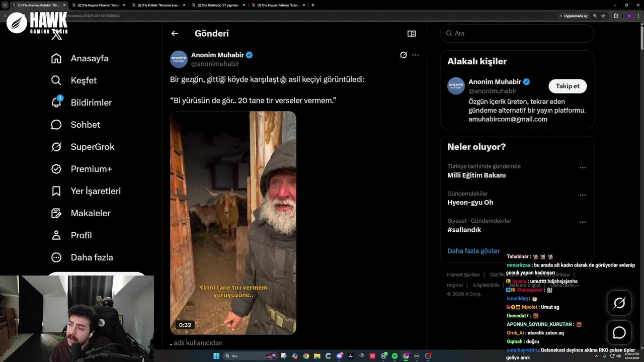Screen dimensions: 644x362
Task: Switch to the X'te Bi Baktı tab
Action: coord(159,5)
